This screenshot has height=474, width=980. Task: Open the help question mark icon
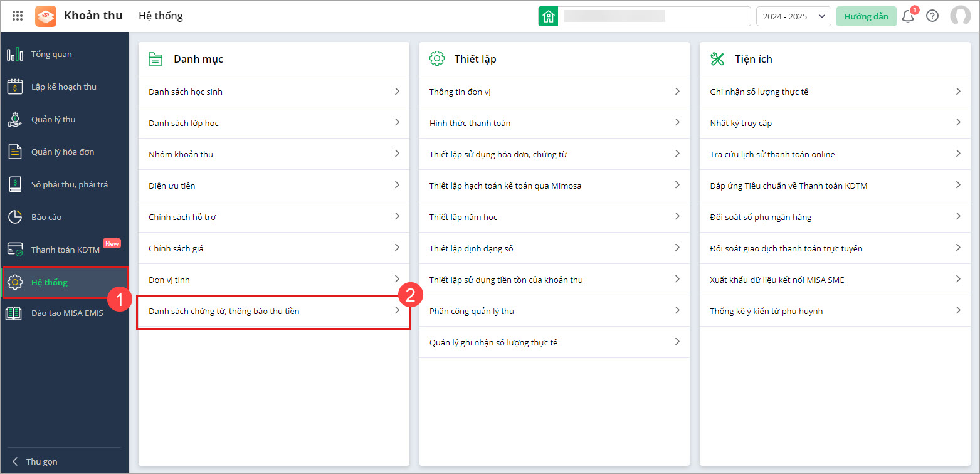tap(932, 16)
